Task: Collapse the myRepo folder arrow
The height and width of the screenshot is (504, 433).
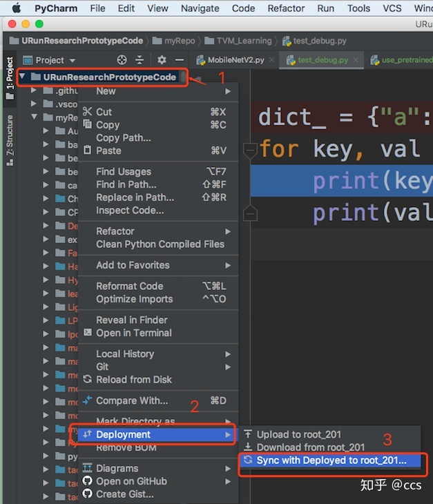Action: (x=34, y=117)
